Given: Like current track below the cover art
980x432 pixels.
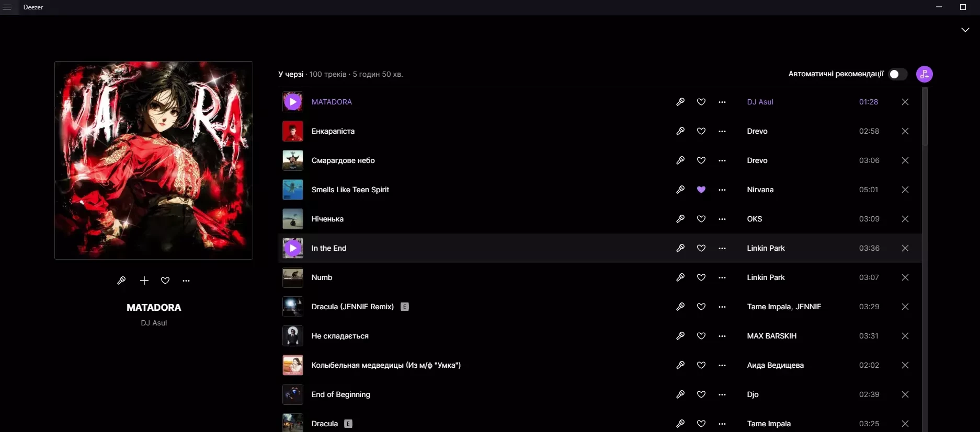Looking at the screenshot, I should tap(165, 281).
